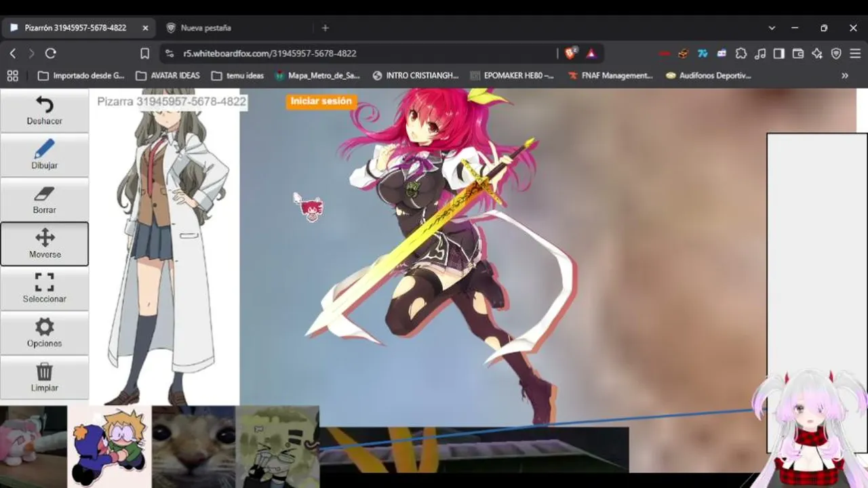Click the cat face thumbnail
Viewport: 868px width, 488px height.
coord(193,447)
